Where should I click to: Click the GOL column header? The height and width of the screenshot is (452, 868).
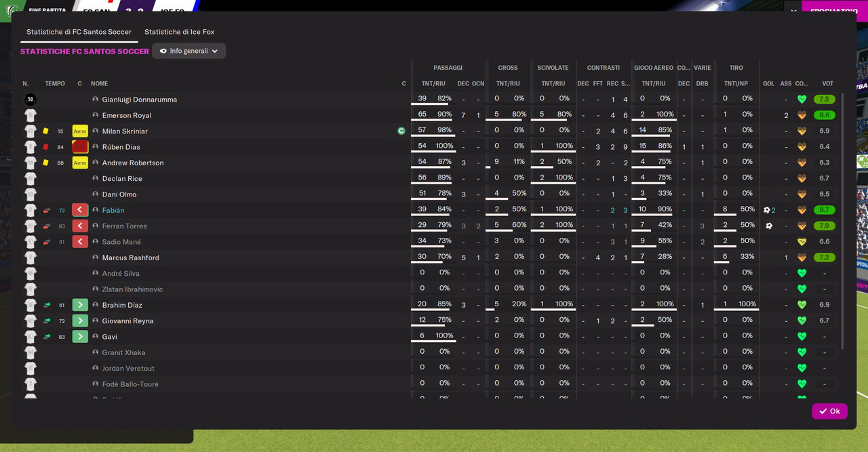point(768,83)
